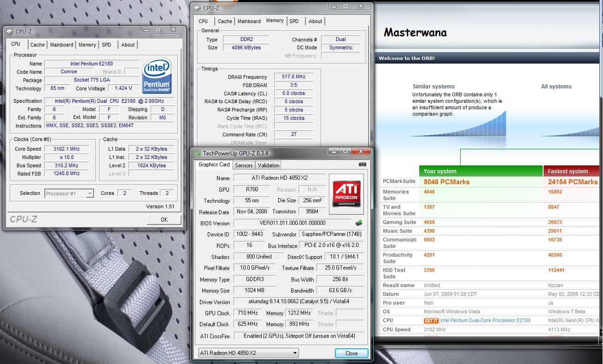Click the processor Name field Intel Pentium E2180
603x364 pixels.
coord(92,64)
